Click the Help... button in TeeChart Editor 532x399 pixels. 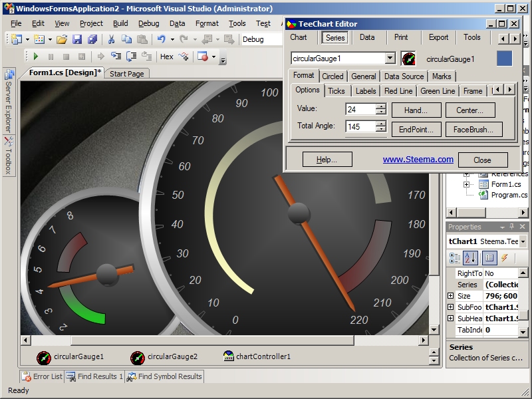click(327, 160)
